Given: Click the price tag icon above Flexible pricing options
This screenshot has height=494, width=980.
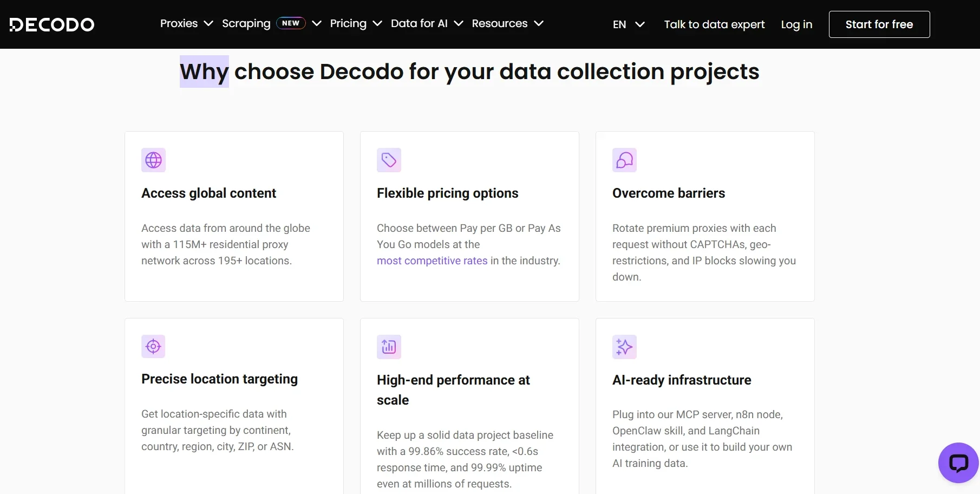Looking at the screenshot, I should tap(389, 160).
